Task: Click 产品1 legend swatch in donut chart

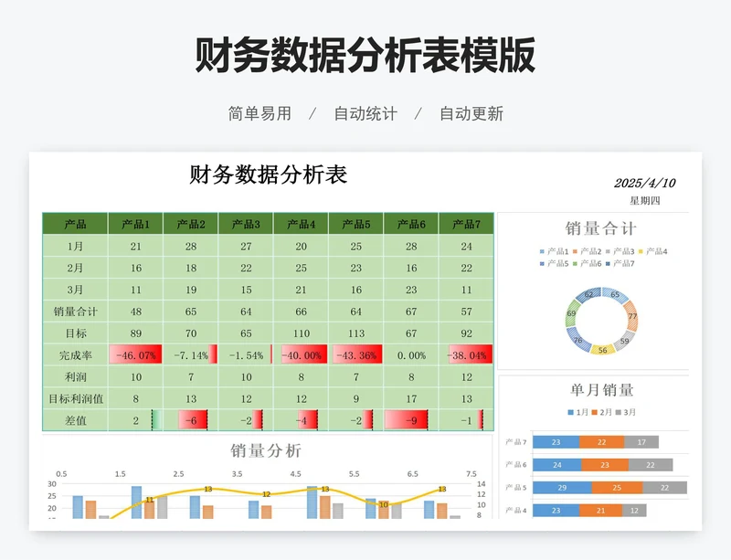Action: point(542,251)
